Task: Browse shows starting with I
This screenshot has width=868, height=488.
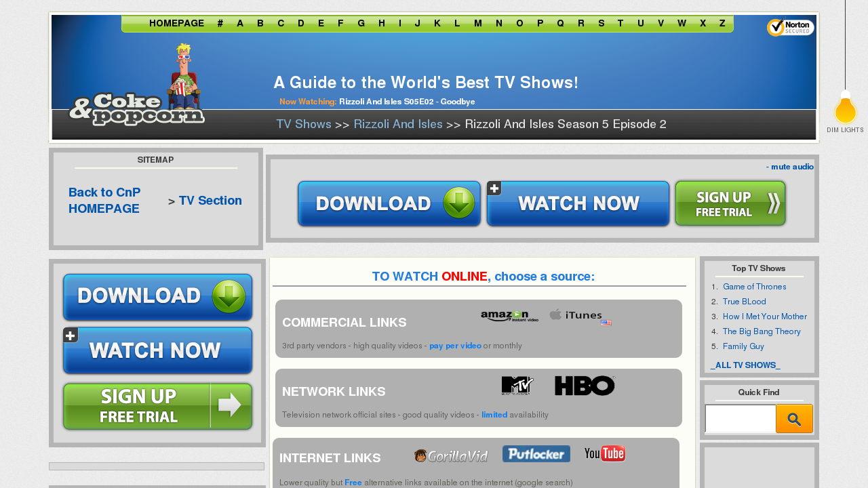Action: click(x=400, y=23)
